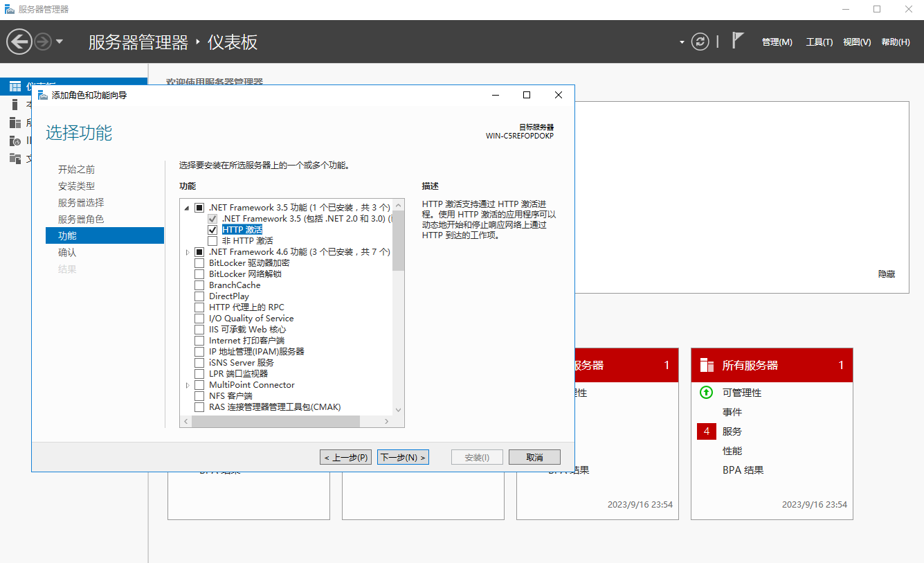Select the 功能 wizard step
Screen dimensions: 924x563
coord(105,236)
